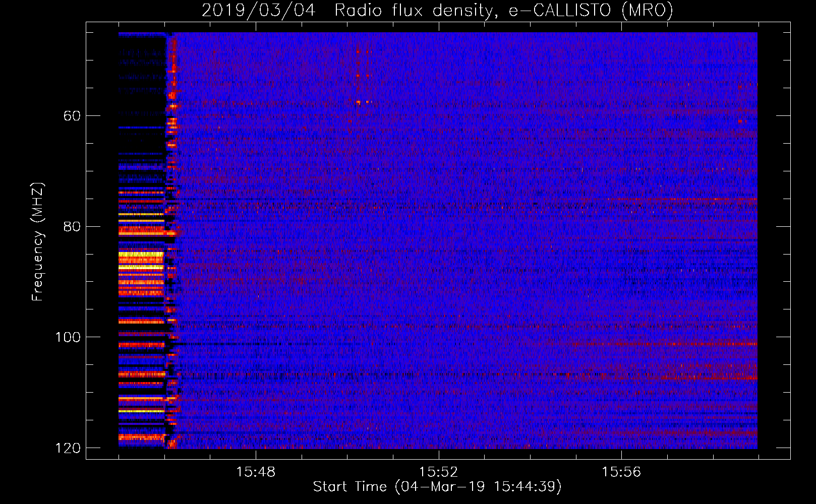Click the 15:48 time tick label
Viewport: 816px width, 504px height.
[256, 472]
